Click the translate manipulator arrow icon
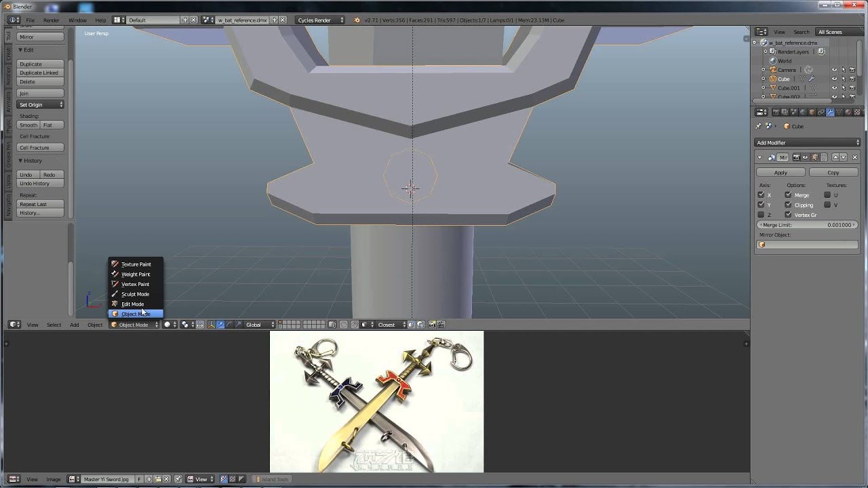 tap(220, 325)
